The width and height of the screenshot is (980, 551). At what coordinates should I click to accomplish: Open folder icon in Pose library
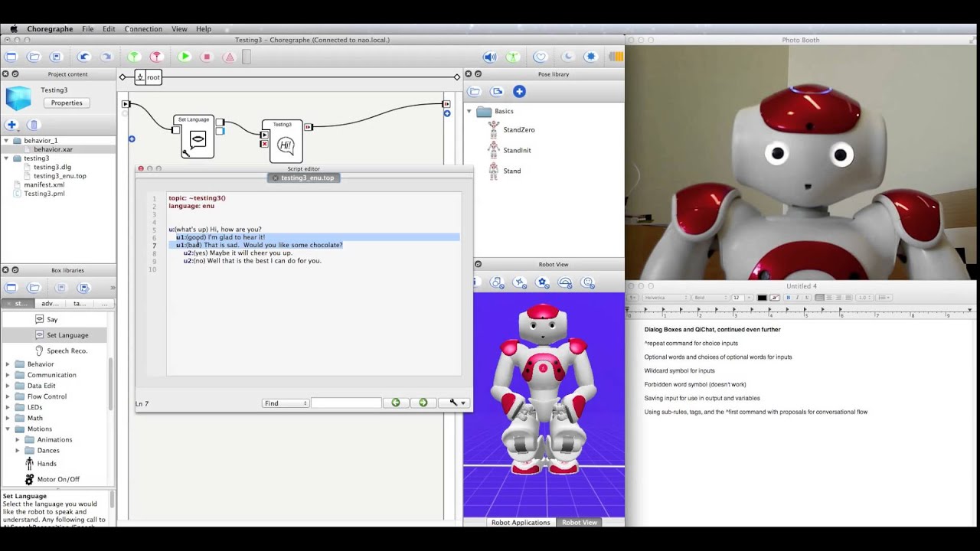point(475,92)
